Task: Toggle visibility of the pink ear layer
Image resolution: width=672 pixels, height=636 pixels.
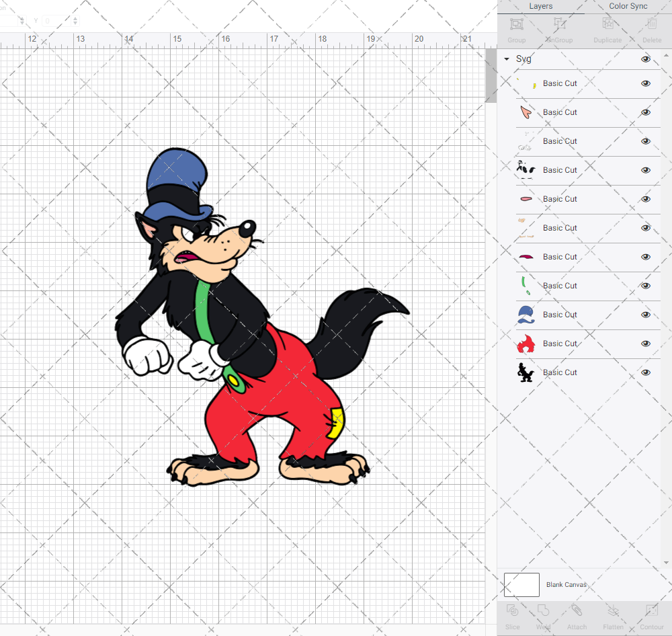Action: coord(645,112)
